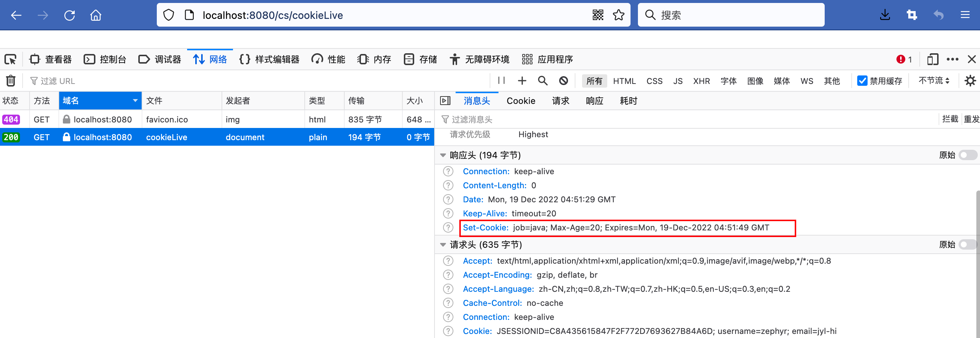Click the Resend button

pyautogui.click(x=971, y=119)
